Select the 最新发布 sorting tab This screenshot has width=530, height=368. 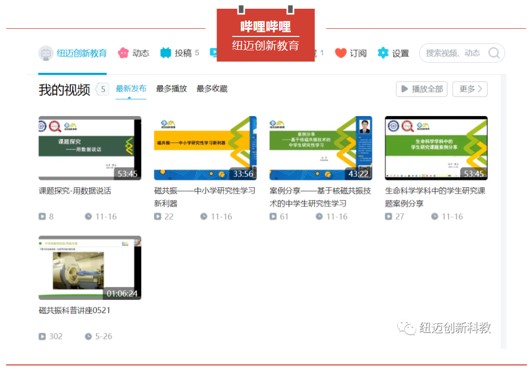pos(131,89)
